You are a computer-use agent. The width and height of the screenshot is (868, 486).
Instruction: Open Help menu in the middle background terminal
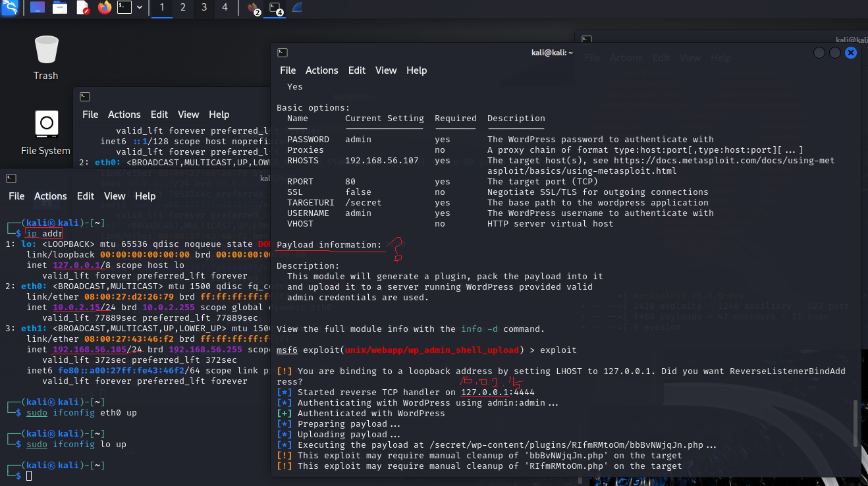pos(219,115)
